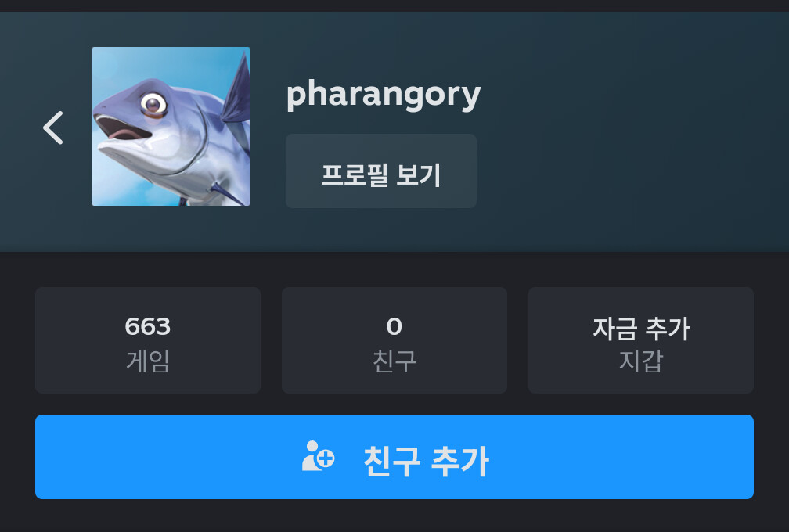The height and width of the screenshot is (532, 789).
Task: Open the 663 게임 games tile
Action: (148, 340)
